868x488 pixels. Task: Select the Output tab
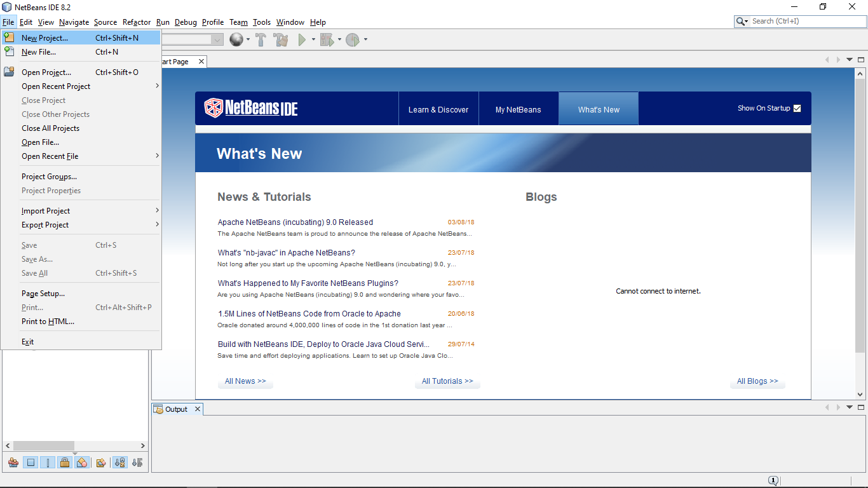(x=176, y=409)
